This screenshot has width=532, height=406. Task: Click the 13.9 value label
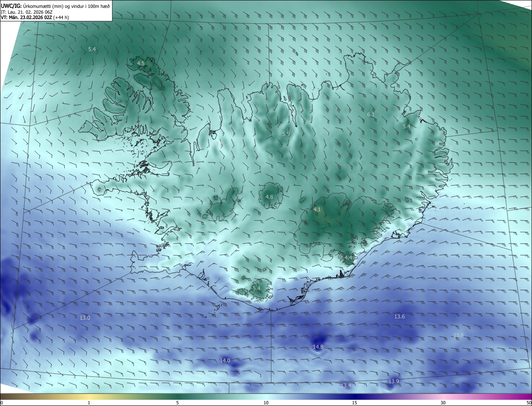click(394, 381)
